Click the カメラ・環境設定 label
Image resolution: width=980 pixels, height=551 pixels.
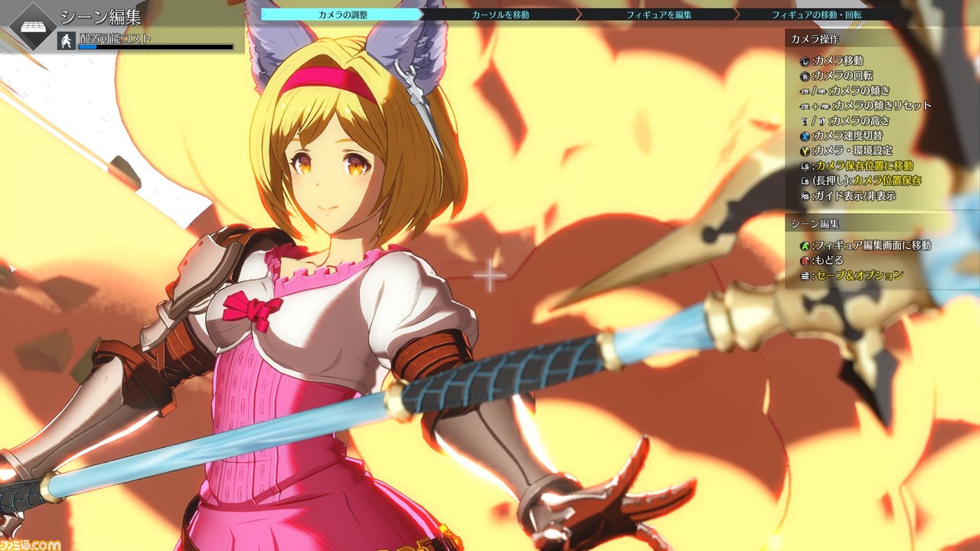tap(854, 151)
